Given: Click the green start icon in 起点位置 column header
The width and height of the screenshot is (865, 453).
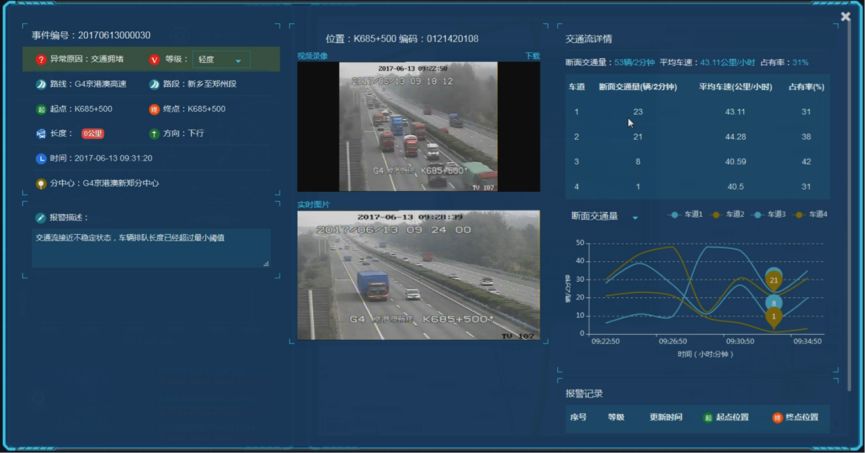Looking at the screenshot, I should [708, 418].
